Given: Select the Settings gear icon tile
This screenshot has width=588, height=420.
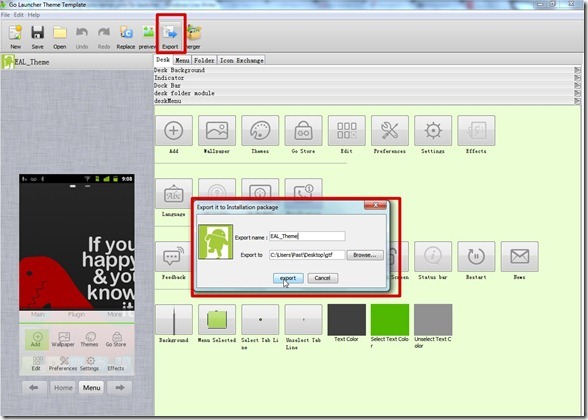Looking at the screenshot, I should pyautogui.click(x=433, y=130).
